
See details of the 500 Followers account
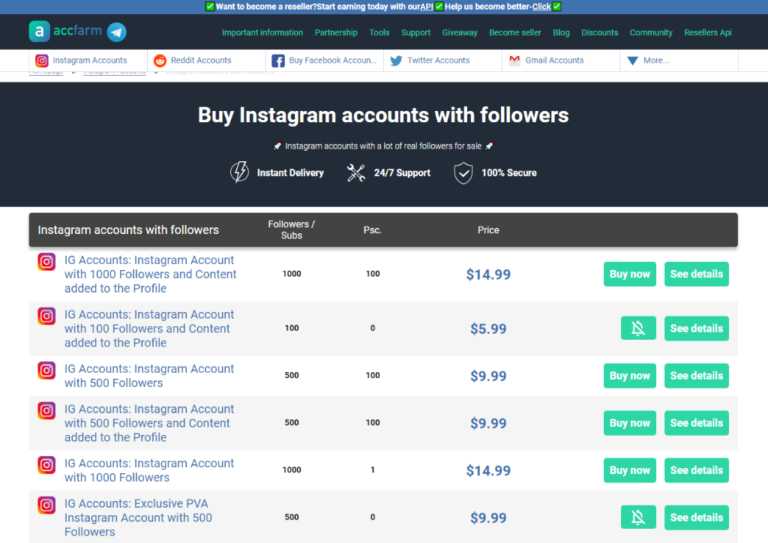696,376
